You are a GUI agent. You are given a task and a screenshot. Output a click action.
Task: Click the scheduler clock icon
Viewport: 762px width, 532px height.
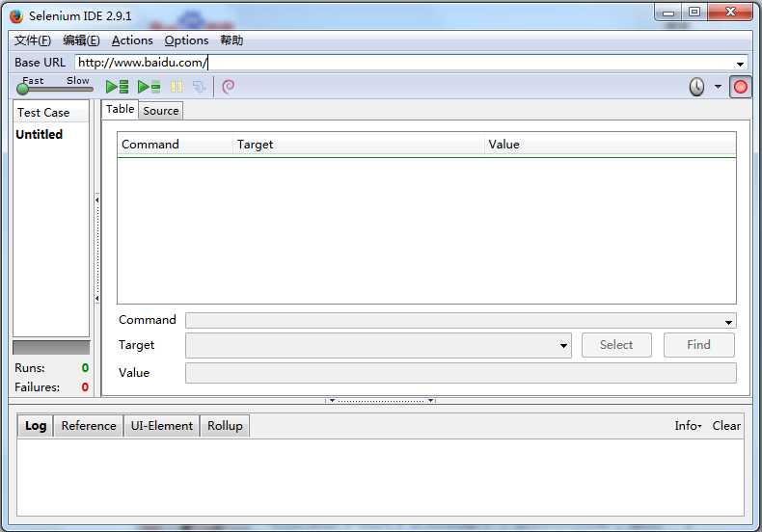coord(696,88)
